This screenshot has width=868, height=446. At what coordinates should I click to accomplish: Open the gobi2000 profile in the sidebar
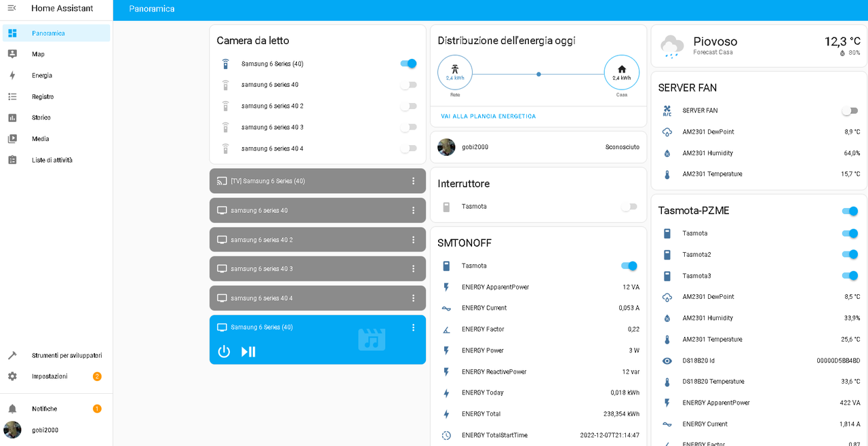pos(56,430)
